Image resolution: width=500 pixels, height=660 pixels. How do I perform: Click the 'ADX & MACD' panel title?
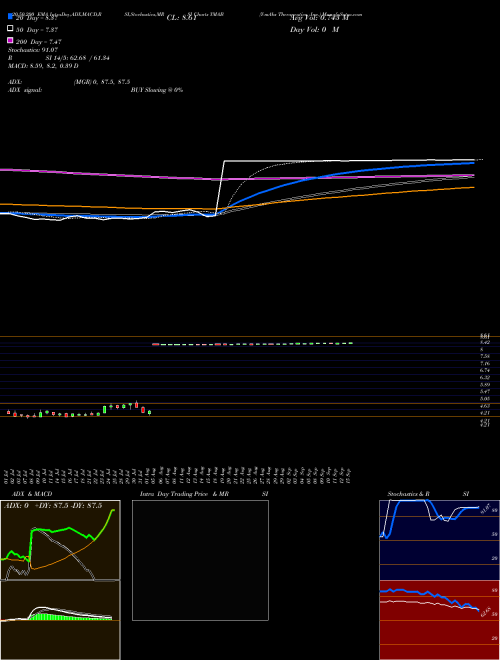point(32,494)
